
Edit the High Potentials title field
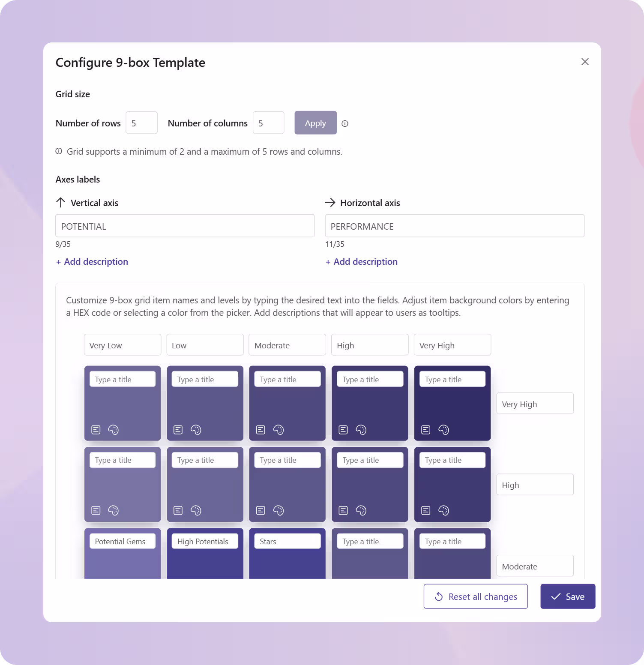205,541
